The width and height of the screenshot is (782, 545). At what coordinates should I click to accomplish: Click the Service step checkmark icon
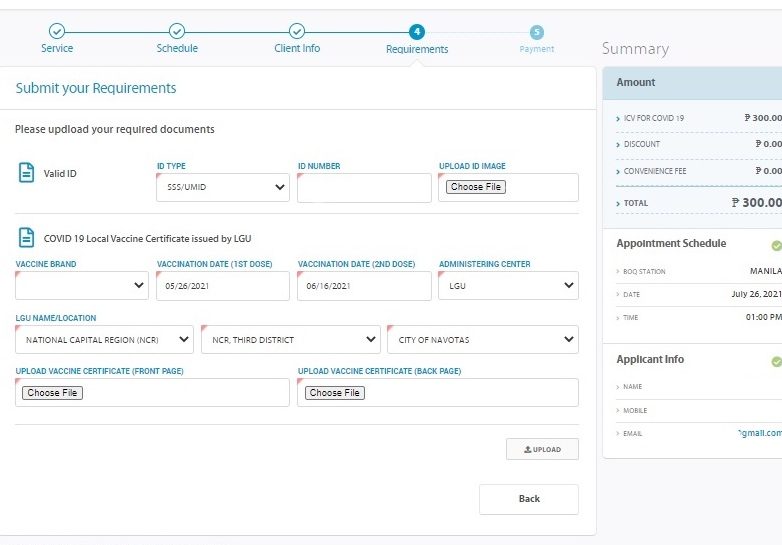tap(57, 32)
